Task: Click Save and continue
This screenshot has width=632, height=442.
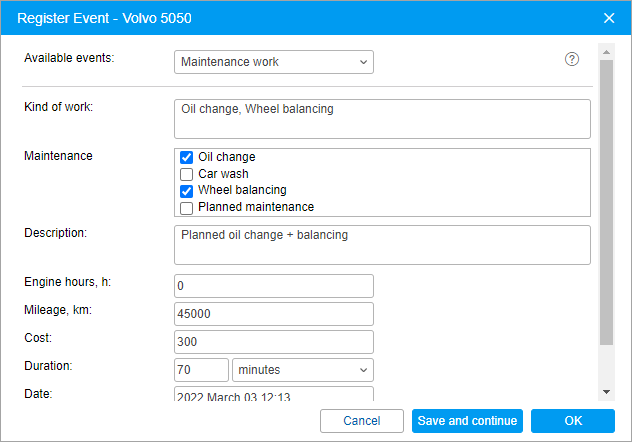Action: (467, 421)
